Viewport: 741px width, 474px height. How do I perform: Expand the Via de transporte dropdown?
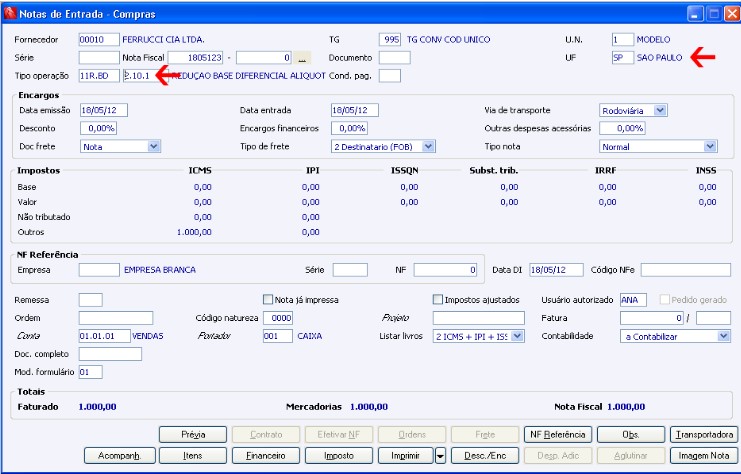pos(660,110)
